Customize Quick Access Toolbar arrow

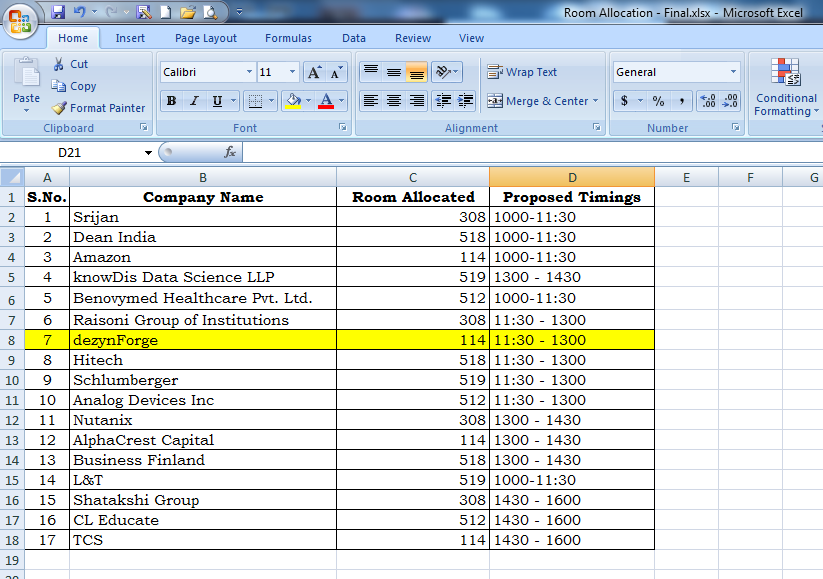coord(239,12)
